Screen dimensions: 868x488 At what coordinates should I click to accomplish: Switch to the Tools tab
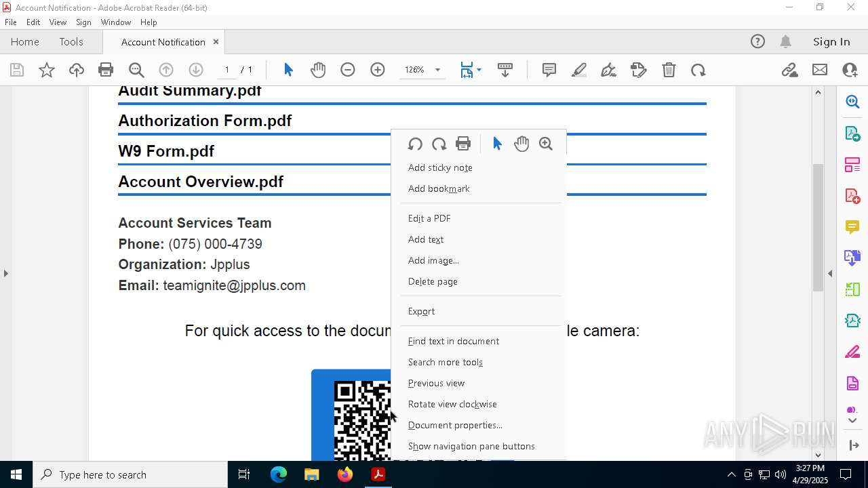[71, 41]
